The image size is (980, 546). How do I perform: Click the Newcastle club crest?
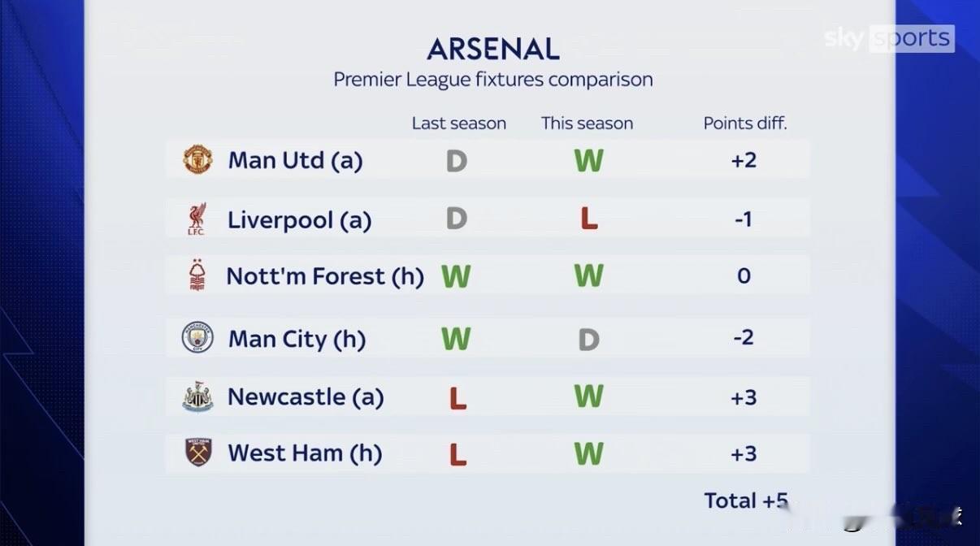[197, 397]
